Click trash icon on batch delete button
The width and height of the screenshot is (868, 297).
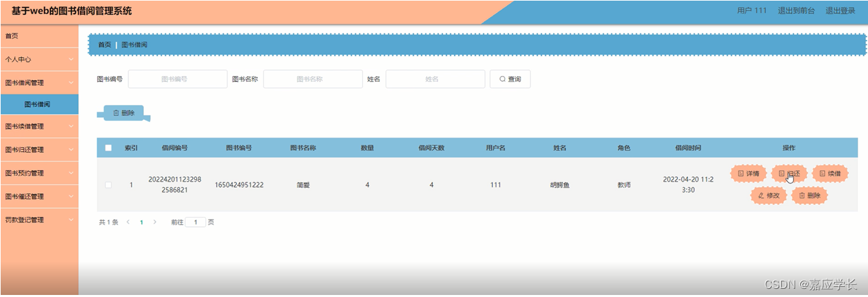pos(116,113)
